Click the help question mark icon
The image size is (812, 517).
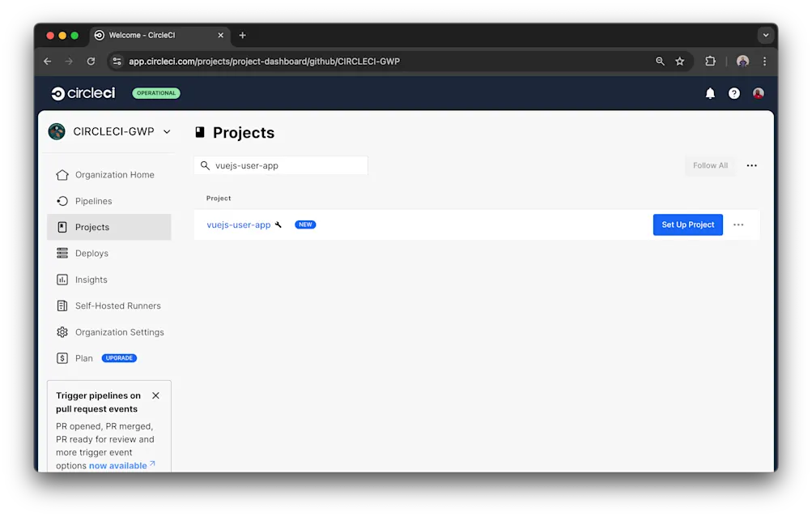[733, 92]
